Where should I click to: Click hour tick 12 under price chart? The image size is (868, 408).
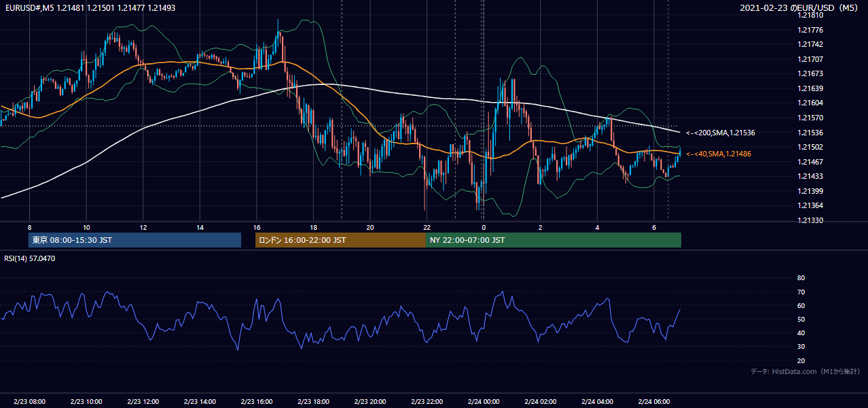pyautogui.click(x=143, y=227)
